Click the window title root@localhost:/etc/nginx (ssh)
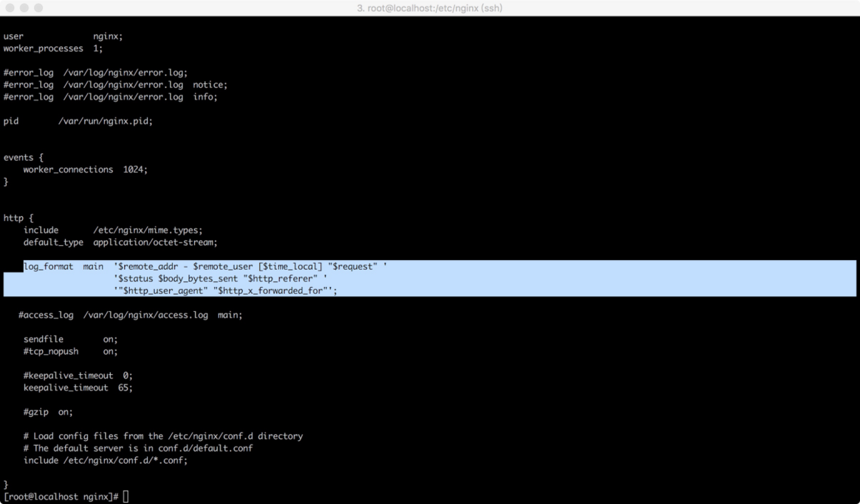Viewport: 860px width, 504px height. coord(430,8)
